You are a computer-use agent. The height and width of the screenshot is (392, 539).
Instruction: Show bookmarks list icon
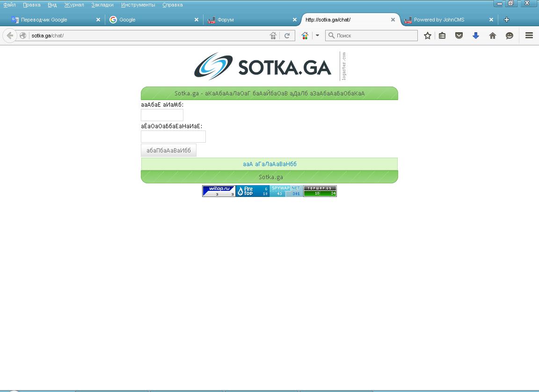442,36
